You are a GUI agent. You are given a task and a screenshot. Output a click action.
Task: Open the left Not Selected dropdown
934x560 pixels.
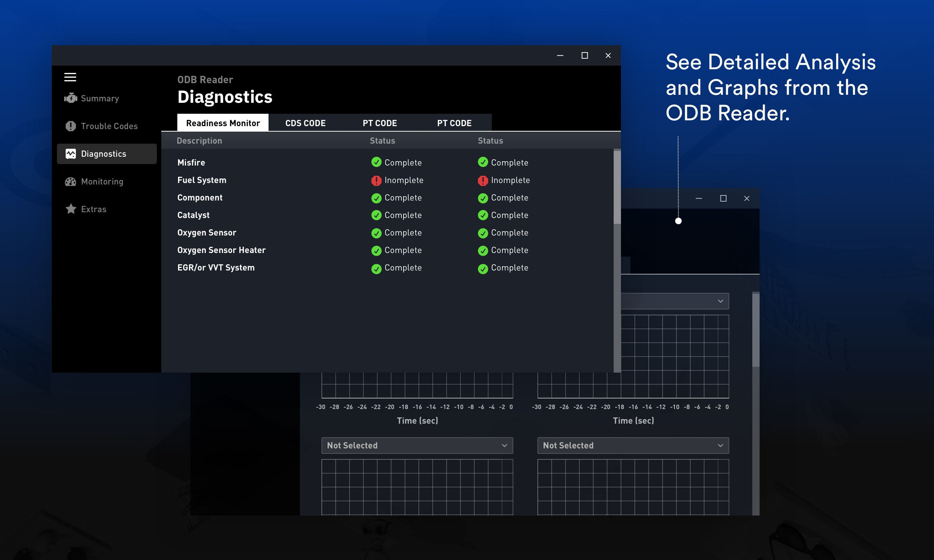coord(417,445)
